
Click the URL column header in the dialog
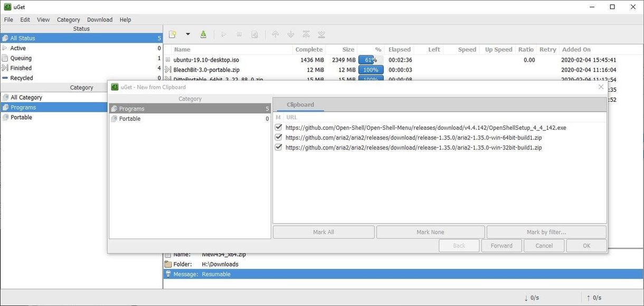pos(292,117)
